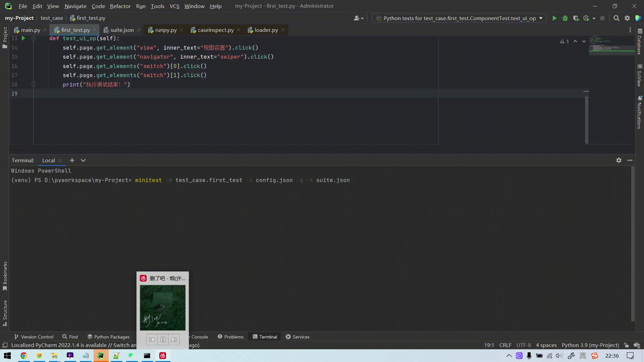Open the Python 3.9 interpreter selector
This screenshot has width=644, height=362.
pyautogui.click(x=590, y=345)
